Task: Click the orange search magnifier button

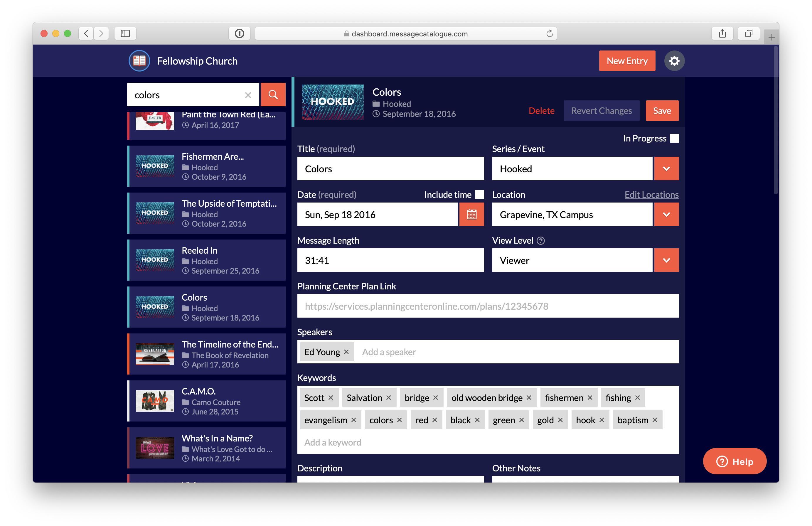Action: click(x=273, y=95)
